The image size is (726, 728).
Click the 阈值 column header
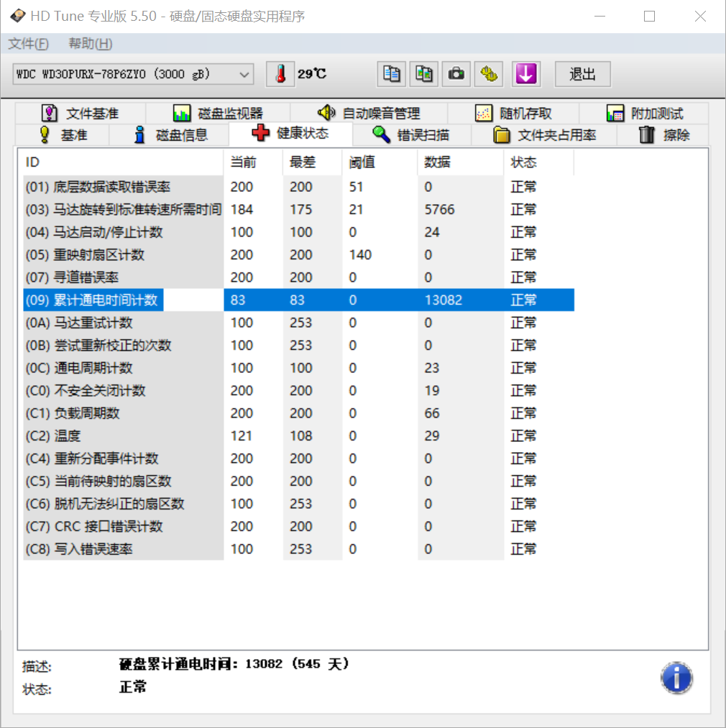380,162
